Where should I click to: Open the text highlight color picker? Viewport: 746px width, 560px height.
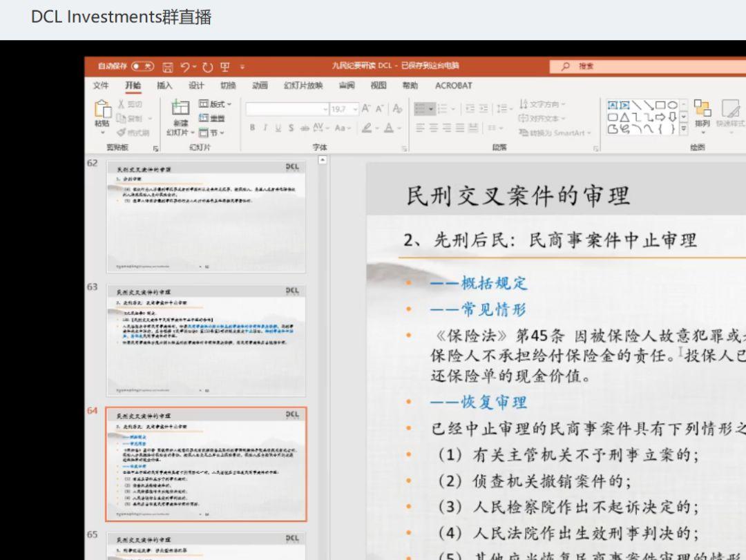pyautogui.click(x=370, y=128)
